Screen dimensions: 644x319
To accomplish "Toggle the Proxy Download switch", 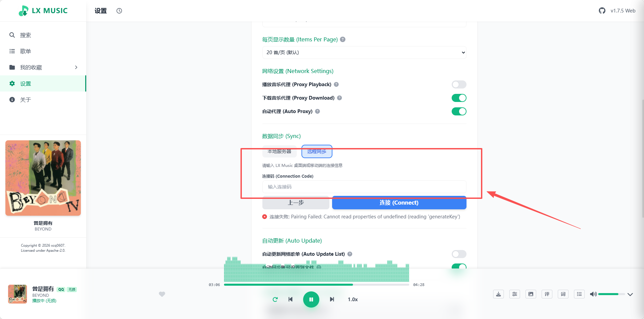I will pos(459,98).
